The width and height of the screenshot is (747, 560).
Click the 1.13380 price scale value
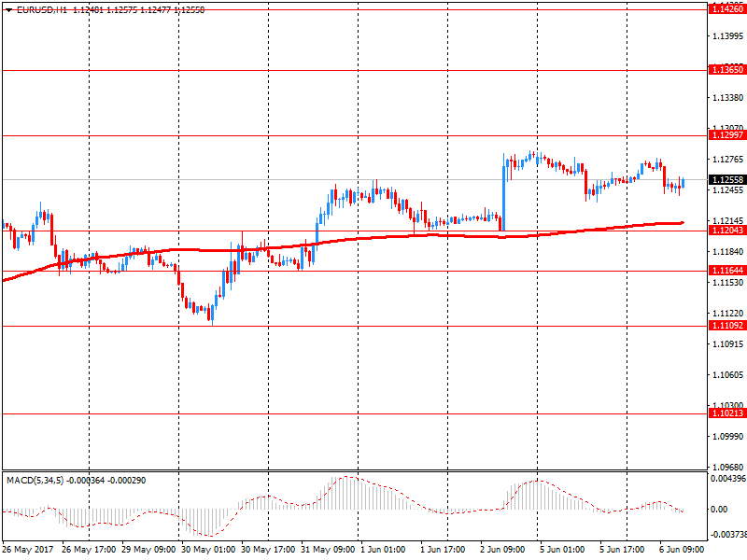pos(728,98)
